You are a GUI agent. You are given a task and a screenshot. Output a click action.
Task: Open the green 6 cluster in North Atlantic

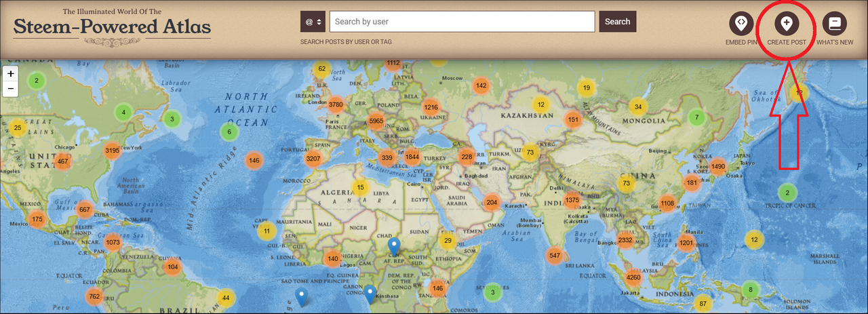pyautogui.click(x=229, y=132)
